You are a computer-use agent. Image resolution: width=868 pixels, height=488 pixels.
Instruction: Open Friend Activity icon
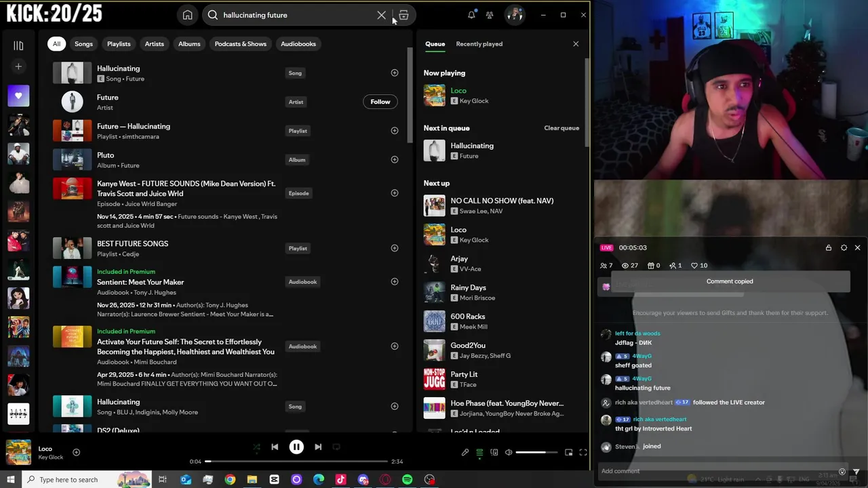pyautogui.click(x=490, y=15)
